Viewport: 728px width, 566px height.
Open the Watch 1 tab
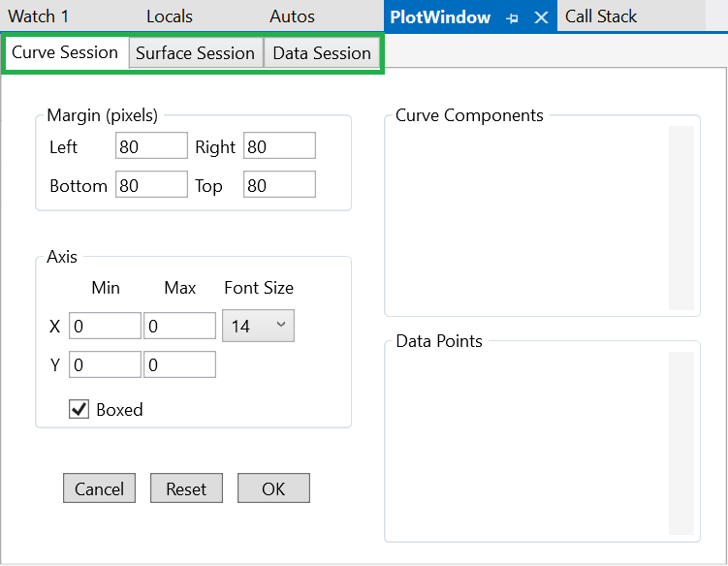(x=39, y=16)
